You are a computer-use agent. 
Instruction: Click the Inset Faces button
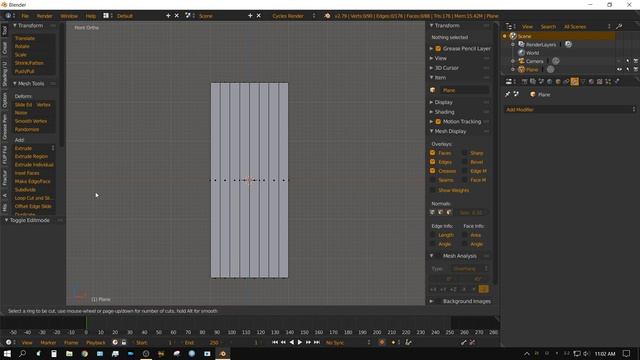pyautogui.click(x=34, y=173)
